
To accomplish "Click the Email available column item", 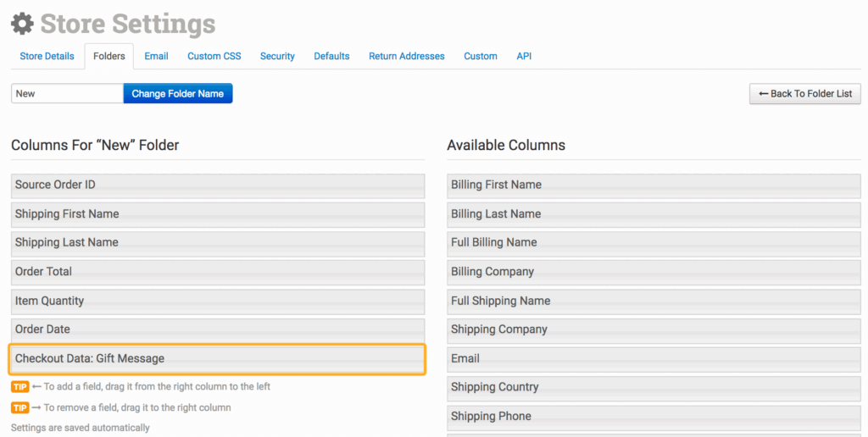I will pos(654,359).
